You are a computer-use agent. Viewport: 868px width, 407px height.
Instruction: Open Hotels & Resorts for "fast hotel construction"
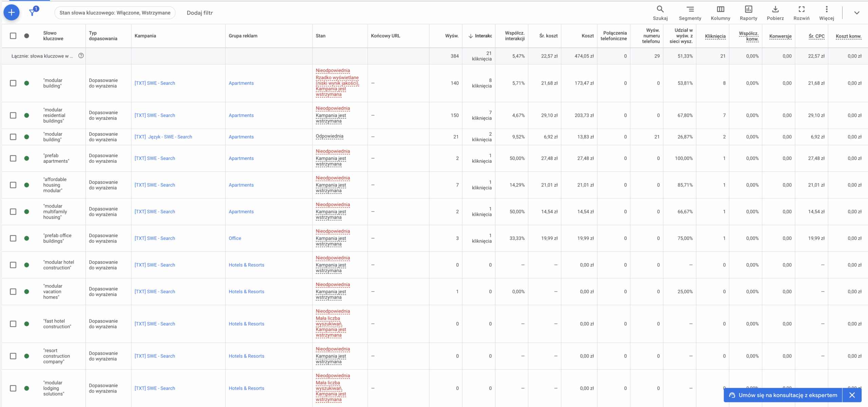coord(246,324)
